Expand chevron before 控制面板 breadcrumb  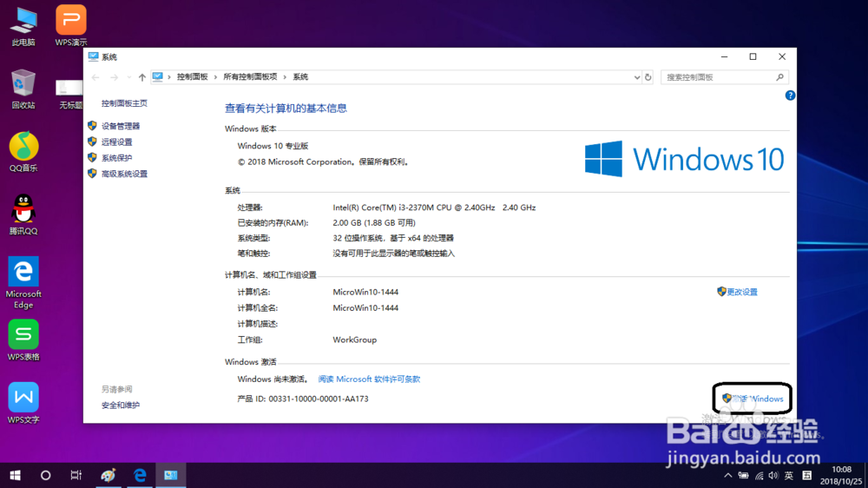click(169, 77)
